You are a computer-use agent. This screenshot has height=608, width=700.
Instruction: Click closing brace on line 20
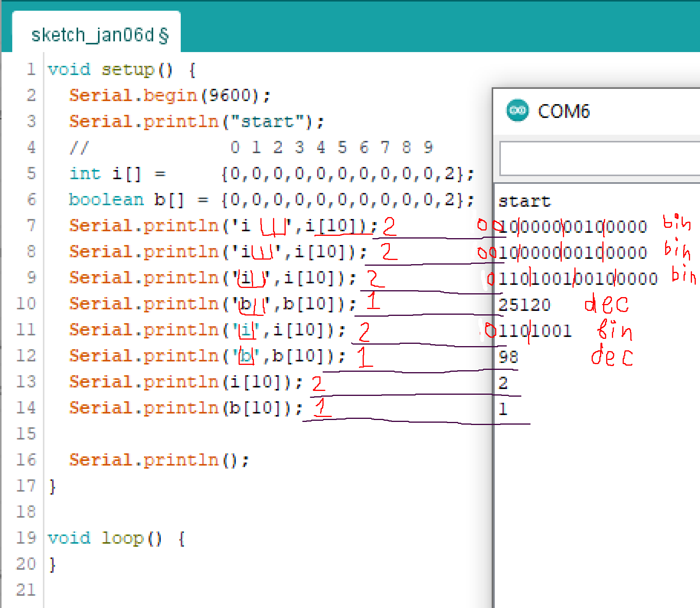[52, 565]
